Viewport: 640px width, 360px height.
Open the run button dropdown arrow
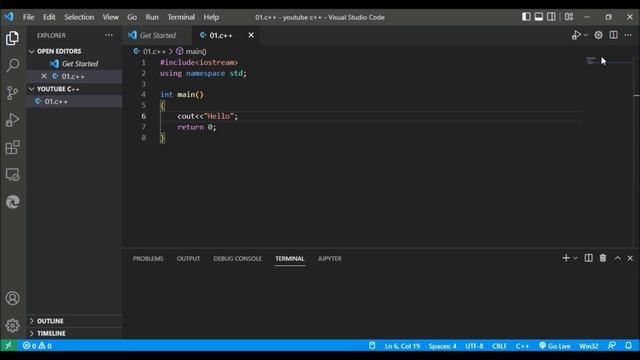[x=586, y=35]
